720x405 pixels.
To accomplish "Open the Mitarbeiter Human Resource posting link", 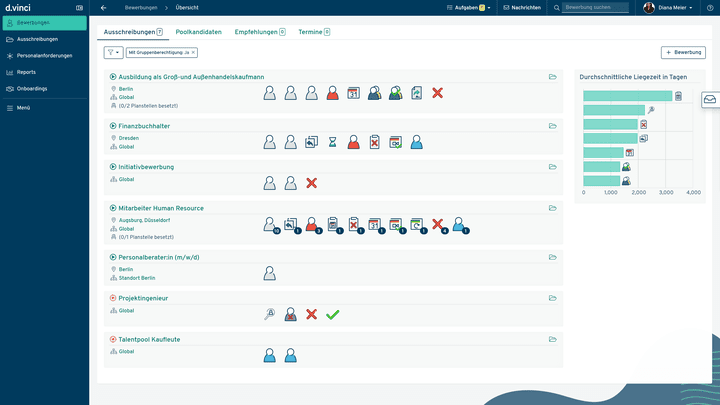I will pyautogui.click(x=161, y=208).
